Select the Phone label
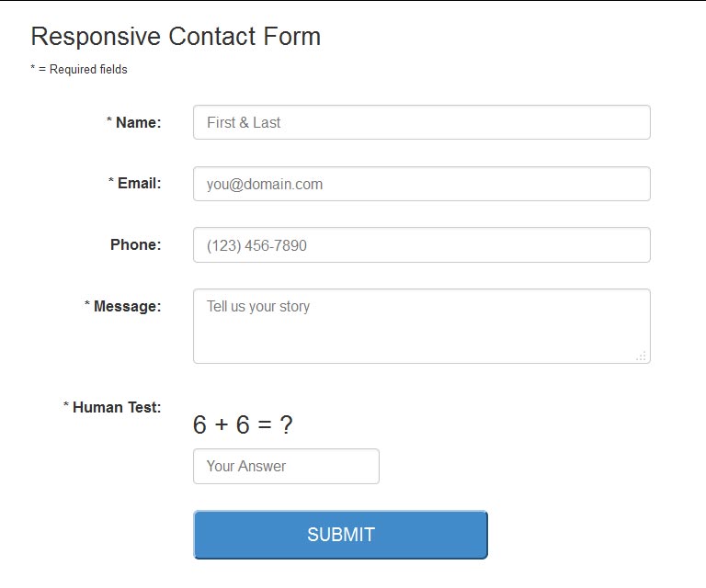The width and height of the screenshot is (706, 588). [135, 244]
